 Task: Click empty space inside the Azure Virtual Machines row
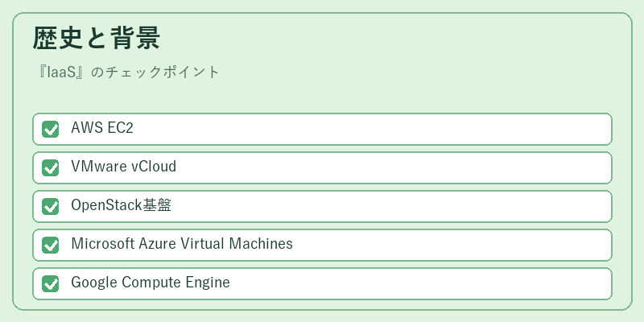pos(452,246)
